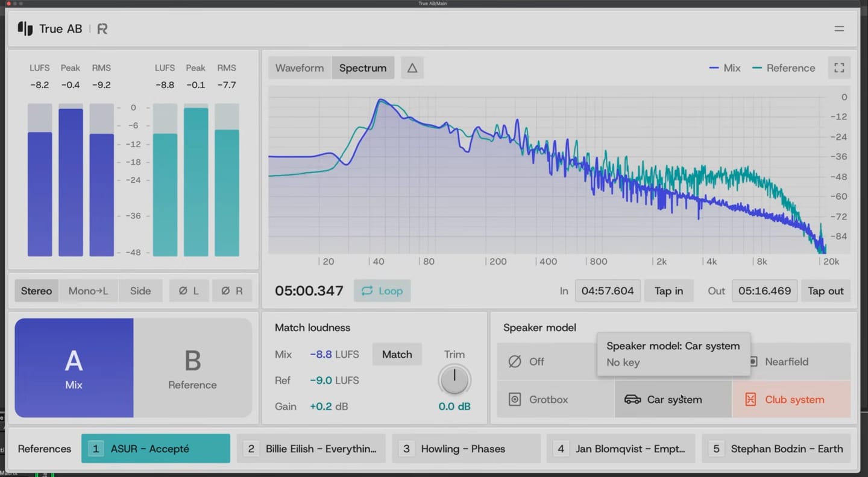Screen dimensions: 868x477
Task: Click the Reference RMS reading −7.7
Action: point(227,85)
